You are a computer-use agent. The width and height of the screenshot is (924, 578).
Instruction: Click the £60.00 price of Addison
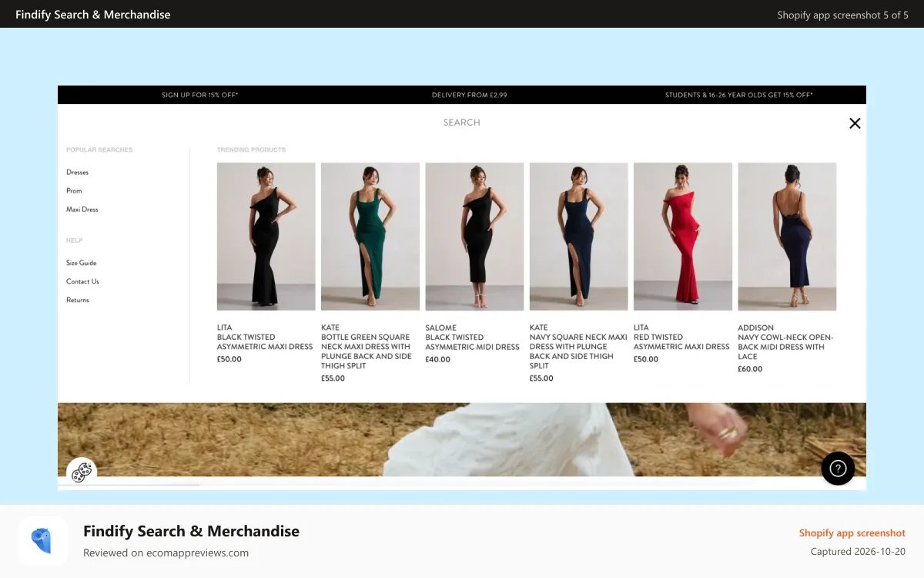pos(751,369)
